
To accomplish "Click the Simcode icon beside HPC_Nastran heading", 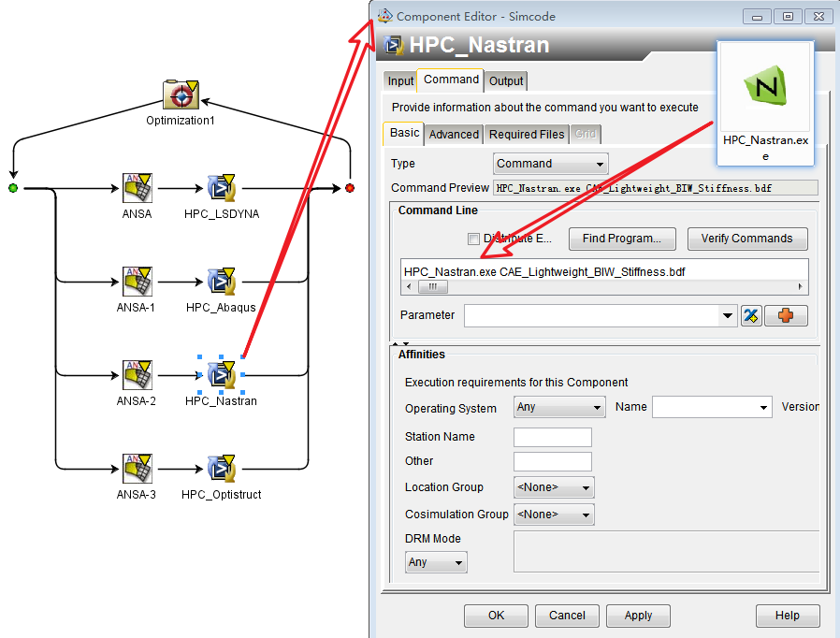I will click(x=394, y=45).
